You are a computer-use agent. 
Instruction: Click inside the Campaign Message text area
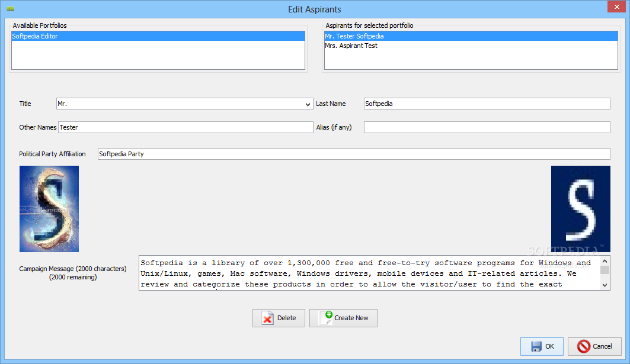point(370,273)
